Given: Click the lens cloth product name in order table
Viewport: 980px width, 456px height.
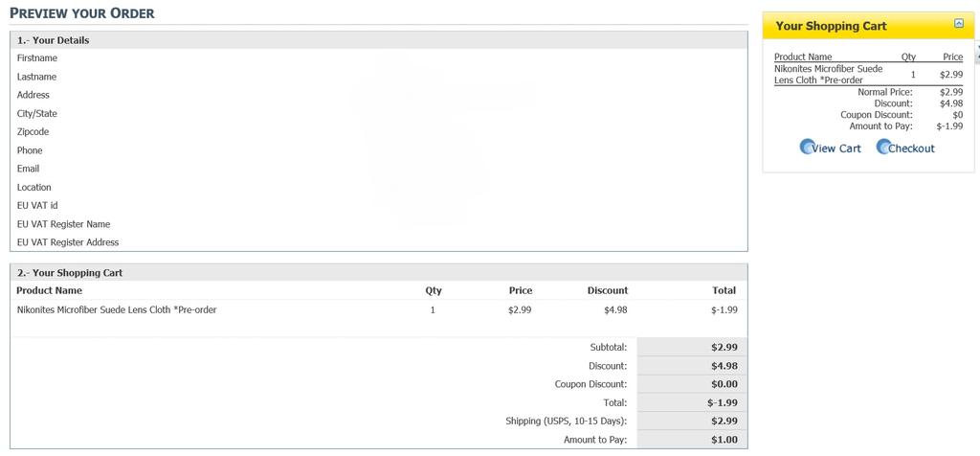Looking at the screenshot, I should point(116,309).
